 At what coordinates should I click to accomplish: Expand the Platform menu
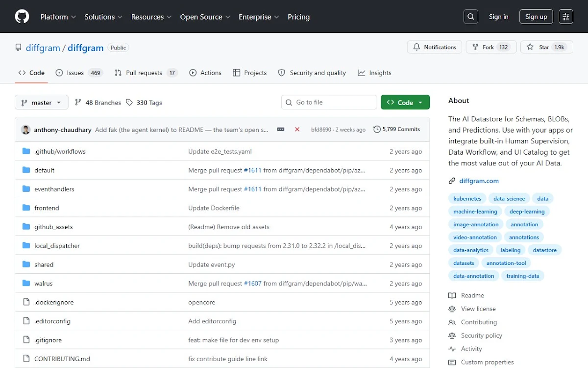tap(58, 17)
